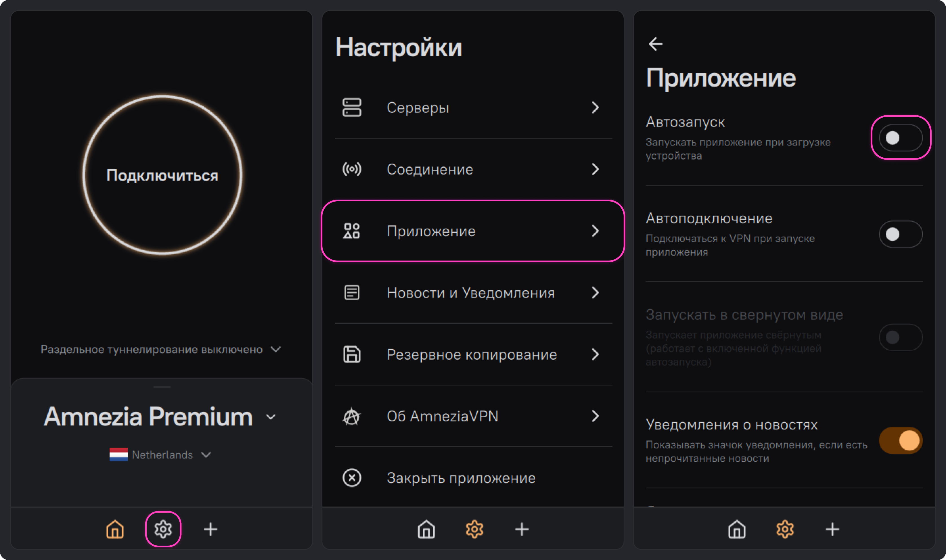Click the chevron in the Серверы row
This screenshot has width=946, height=560.
click(x=595, y=107)
